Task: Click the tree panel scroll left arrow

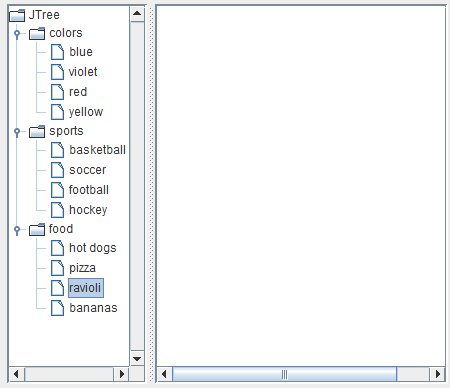Action: [x=16, y=374]
